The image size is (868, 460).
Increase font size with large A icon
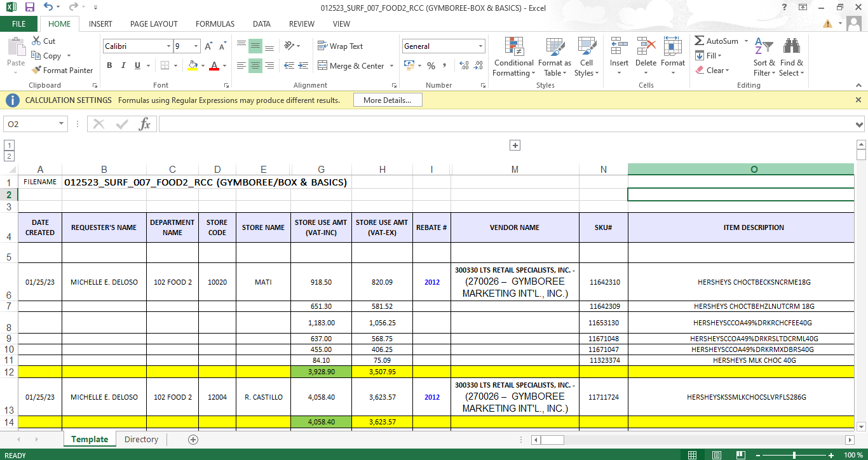pyautogui.click(x=208, y=46)
